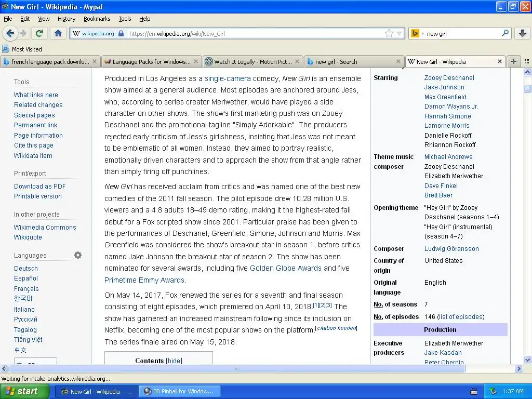Click the padlock site security icon

[121, 33]
